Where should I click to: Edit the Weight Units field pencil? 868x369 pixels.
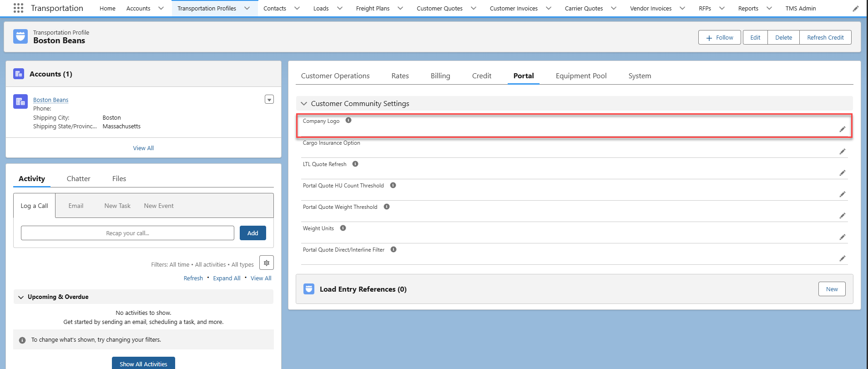tap(843, 237)
